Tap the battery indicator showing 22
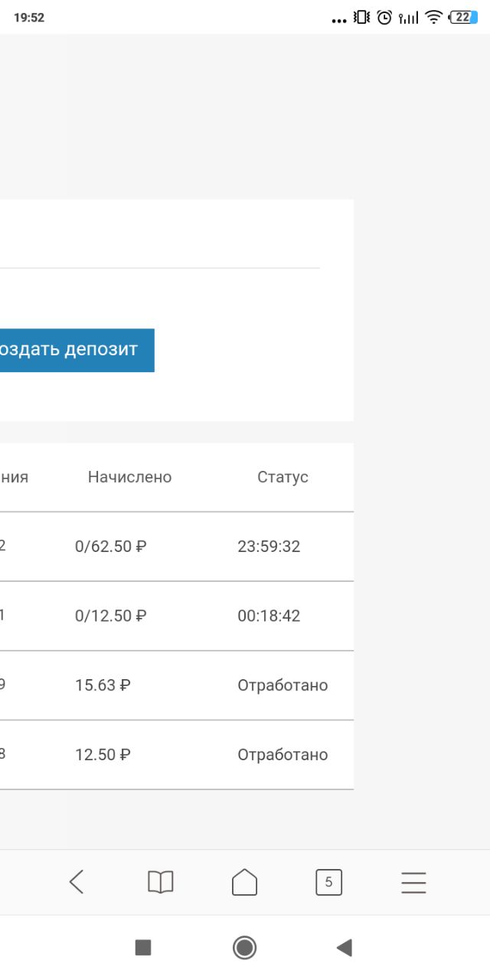Screen dimensions: 490x980 pyautogui.click(x=463, y=17)
